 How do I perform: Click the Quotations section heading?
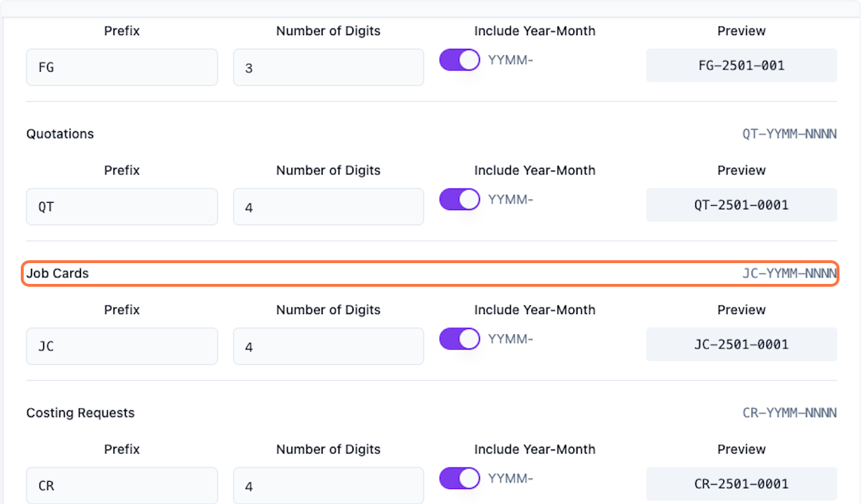(x=60, y=134)
